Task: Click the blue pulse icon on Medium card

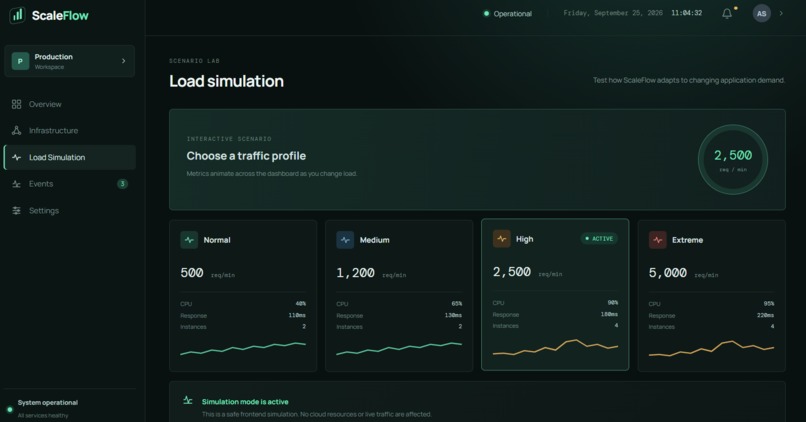Action: pyautogui.click(x=345, y=240)
